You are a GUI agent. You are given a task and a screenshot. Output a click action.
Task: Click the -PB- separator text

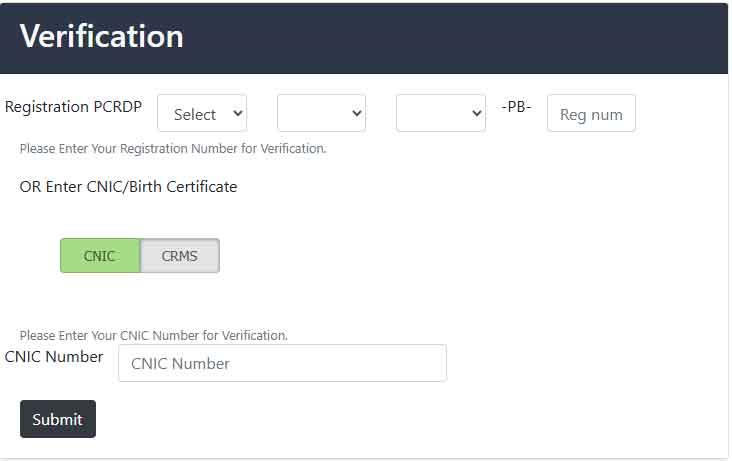pos(516,106)
